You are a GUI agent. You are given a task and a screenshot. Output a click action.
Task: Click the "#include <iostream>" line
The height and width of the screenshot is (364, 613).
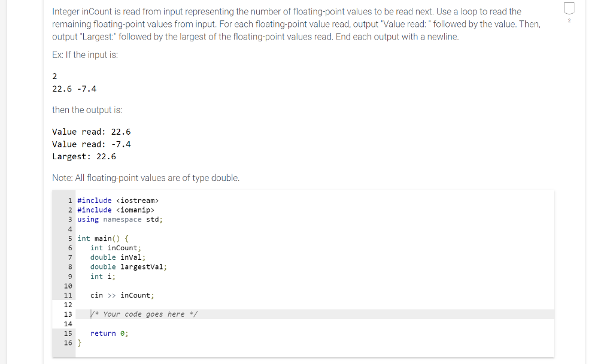click(x=118, y=200)
